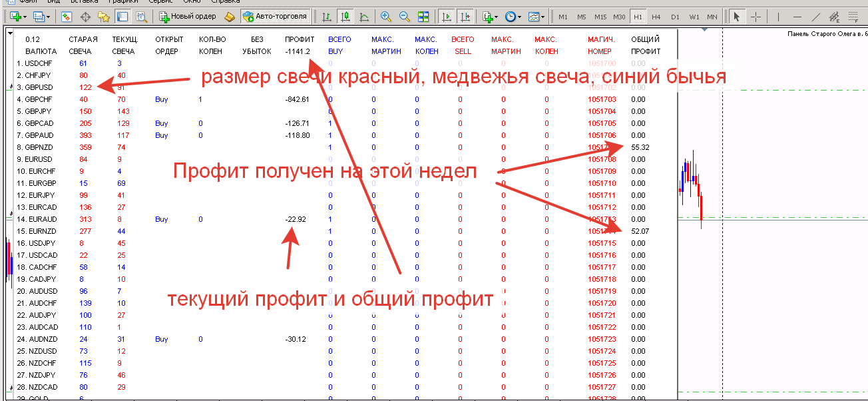
Task: Select the Trendline tool
Action: [x=815, y=16]
